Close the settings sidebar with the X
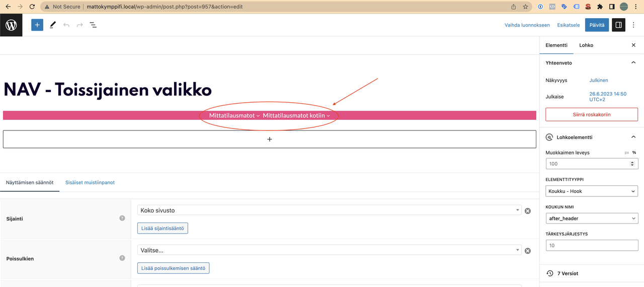The width and height of the screenshot is (644, 287). (633, 45)
